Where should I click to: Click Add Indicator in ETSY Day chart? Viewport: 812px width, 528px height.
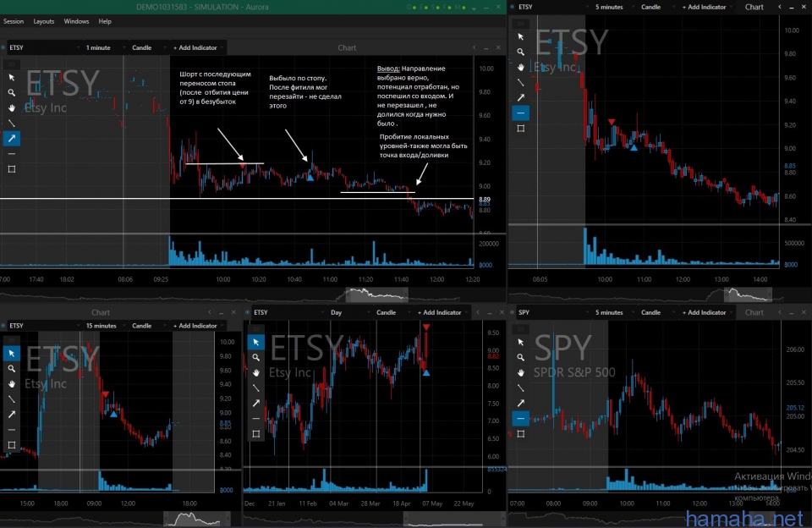[x=442, y=312]
